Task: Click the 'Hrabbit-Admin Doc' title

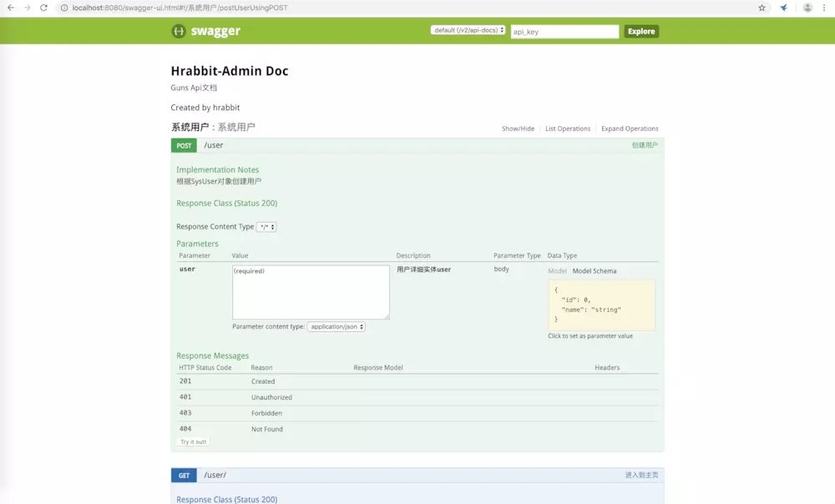Action: click(x=230, y=71)
